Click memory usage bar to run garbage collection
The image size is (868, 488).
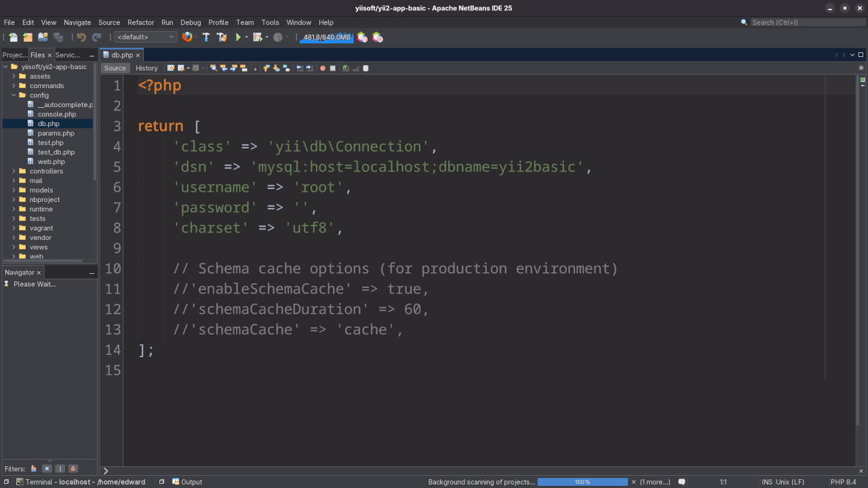pos(327,37)
